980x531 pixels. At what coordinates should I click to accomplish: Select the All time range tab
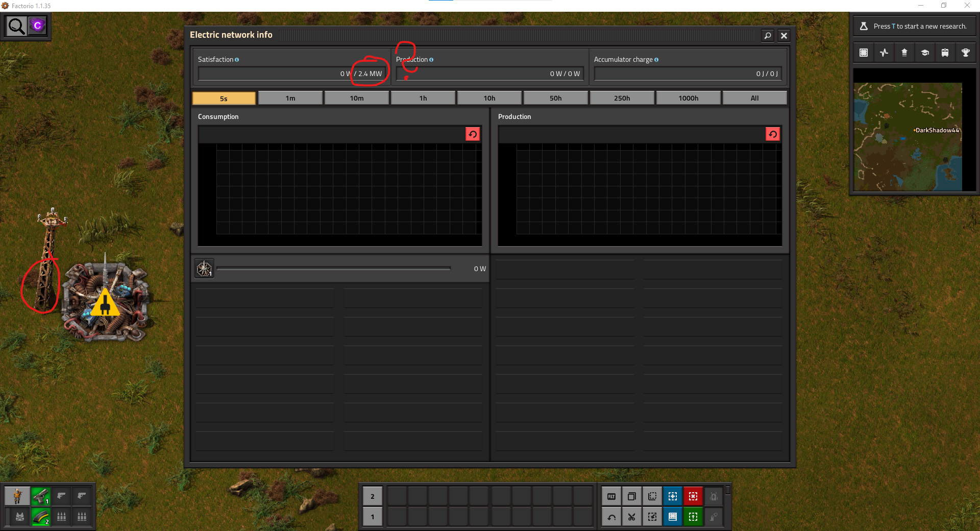click(755, 98)
